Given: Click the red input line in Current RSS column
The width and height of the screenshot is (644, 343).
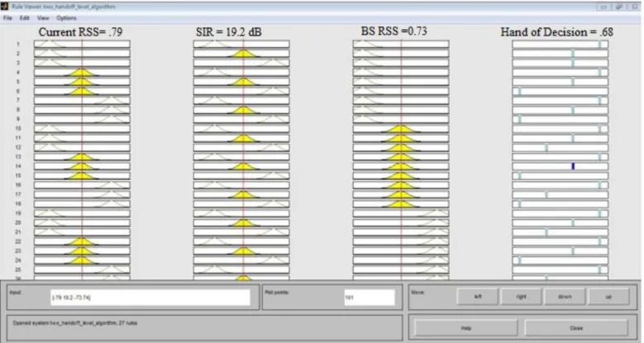Looking at the screenshot, I should pos(82,160).
